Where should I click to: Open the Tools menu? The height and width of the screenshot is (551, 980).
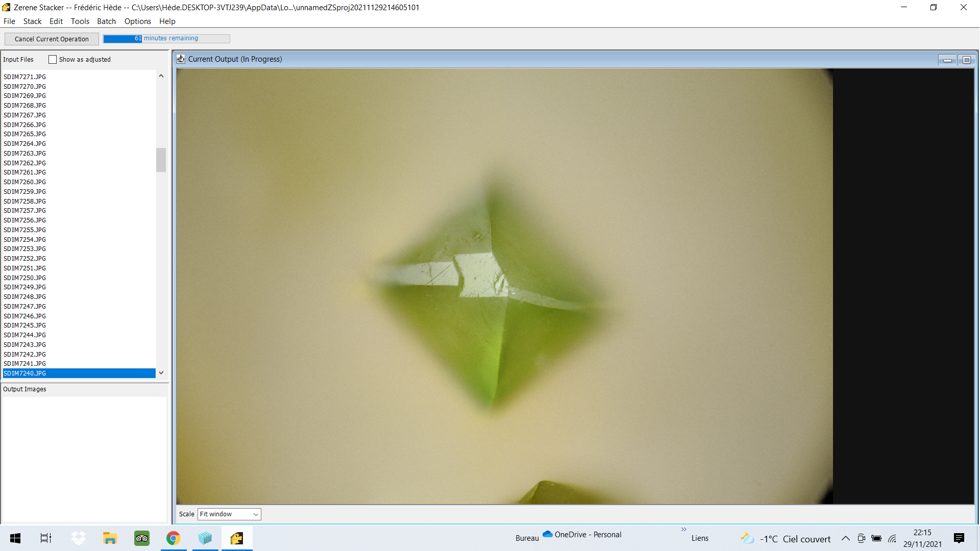tap(80, 21)
